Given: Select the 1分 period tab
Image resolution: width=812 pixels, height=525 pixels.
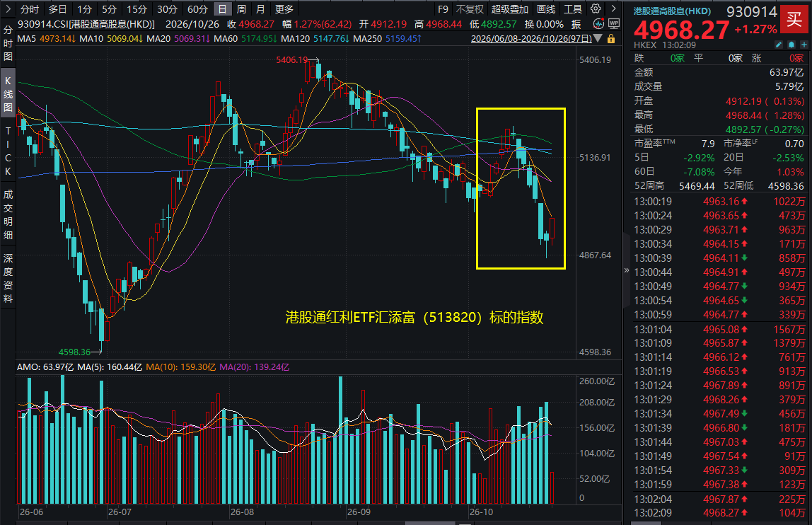Looking at the screenshot, I should [x=84, y=8].
